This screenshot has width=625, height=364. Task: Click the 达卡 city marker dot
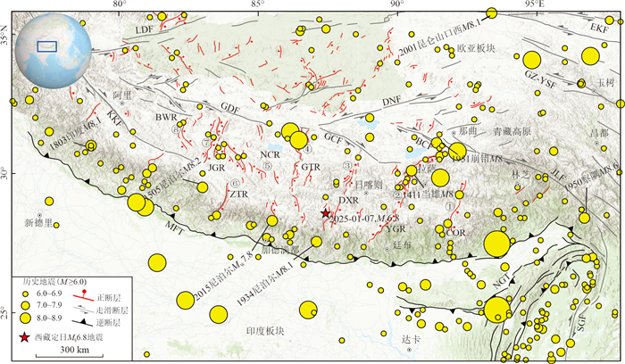click(x=409, y=349)
